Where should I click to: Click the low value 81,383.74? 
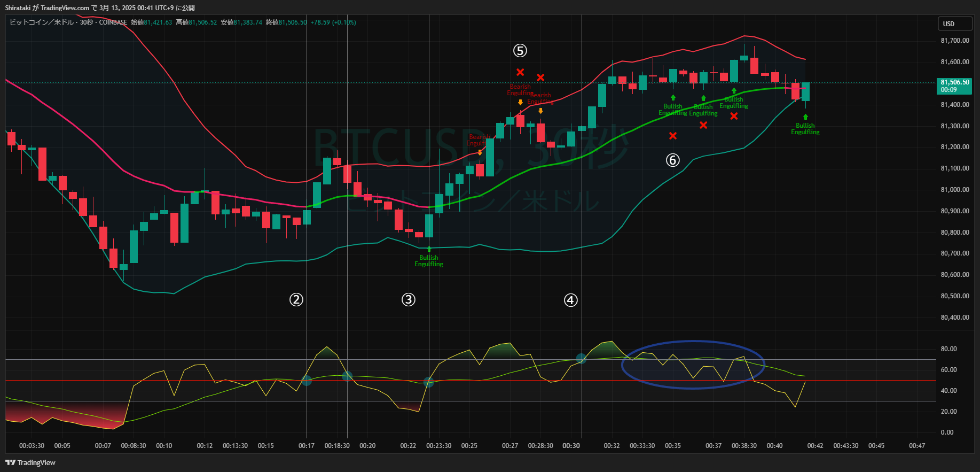248,22
